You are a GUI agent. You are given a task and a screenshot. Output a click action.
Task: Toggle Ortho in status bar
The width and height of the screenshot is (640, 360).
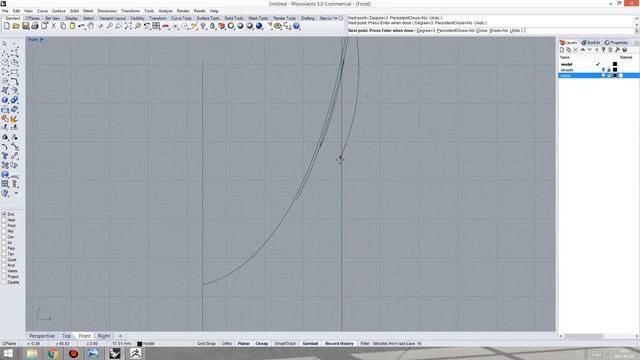tap(227, 344)
